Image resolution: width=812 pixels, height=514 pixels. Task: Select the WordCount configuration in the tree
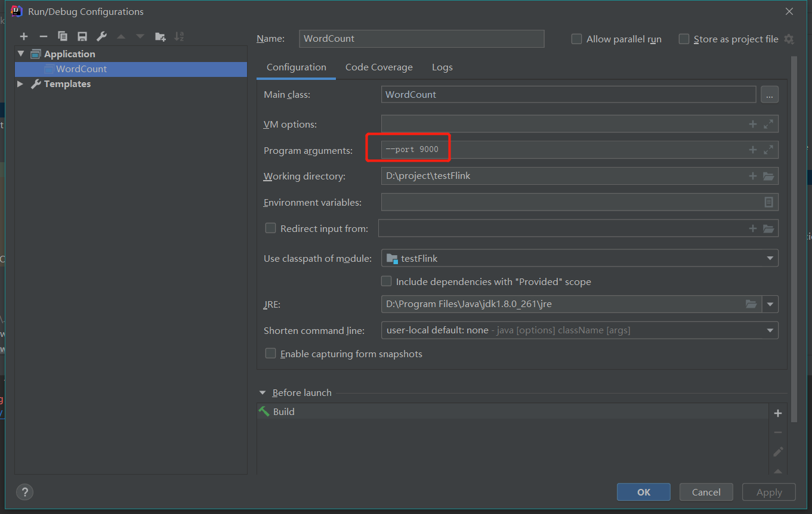point(131,69)
